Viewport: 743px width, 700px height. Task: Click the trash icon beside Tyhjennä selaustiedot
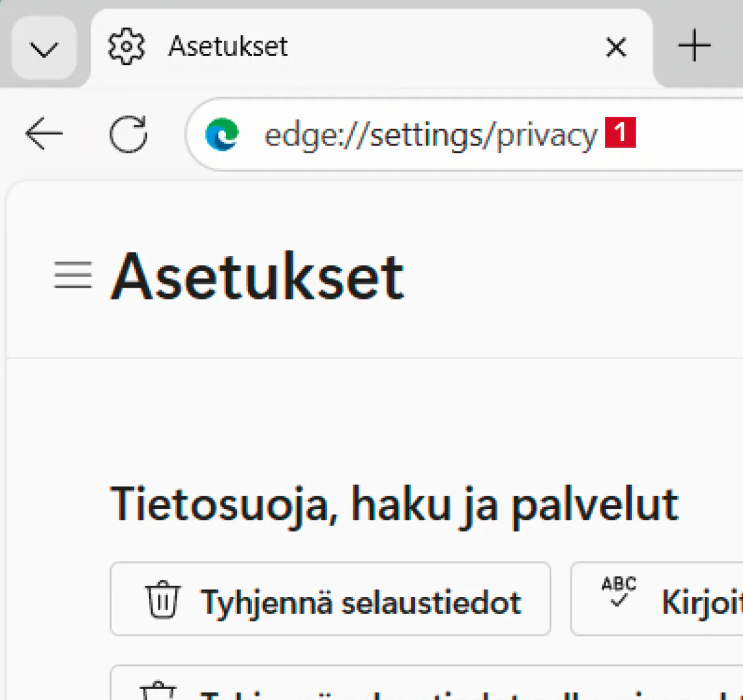(x=163, y=600)
